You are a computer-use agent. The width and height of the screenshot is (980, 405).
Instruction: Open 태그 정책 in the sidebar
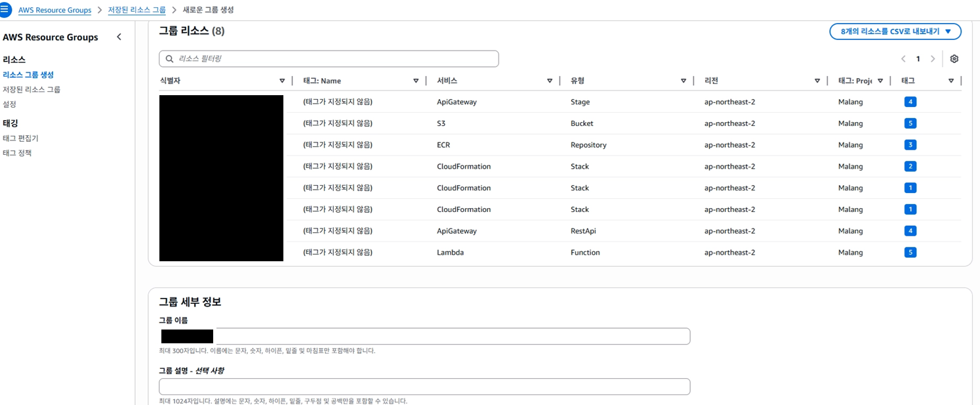(x=17, y=153)
